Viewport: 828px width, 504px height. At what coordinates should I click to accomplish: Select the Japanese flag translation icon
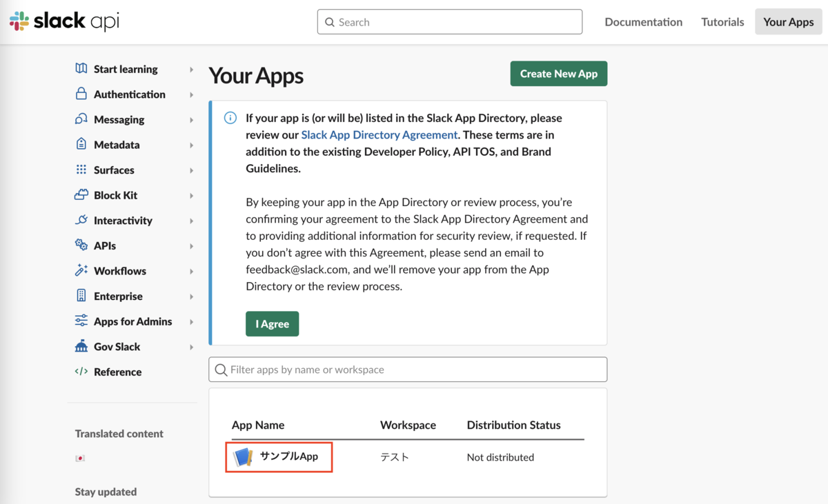(80, 458)
